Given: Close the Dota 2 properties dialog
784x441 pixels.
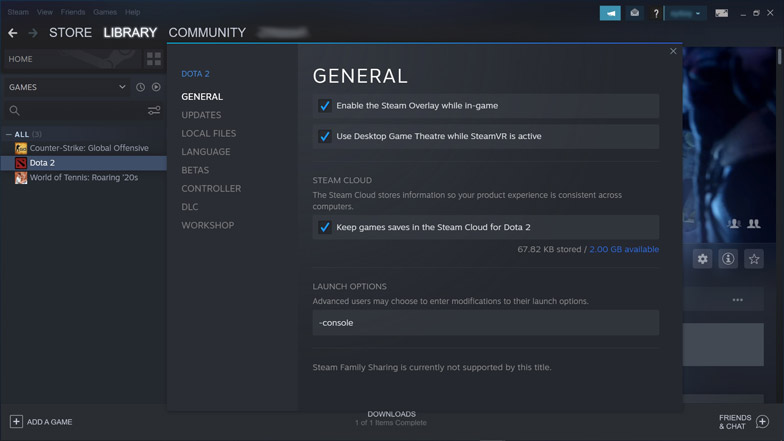Looking at the screenshot, I should point(673,51).
